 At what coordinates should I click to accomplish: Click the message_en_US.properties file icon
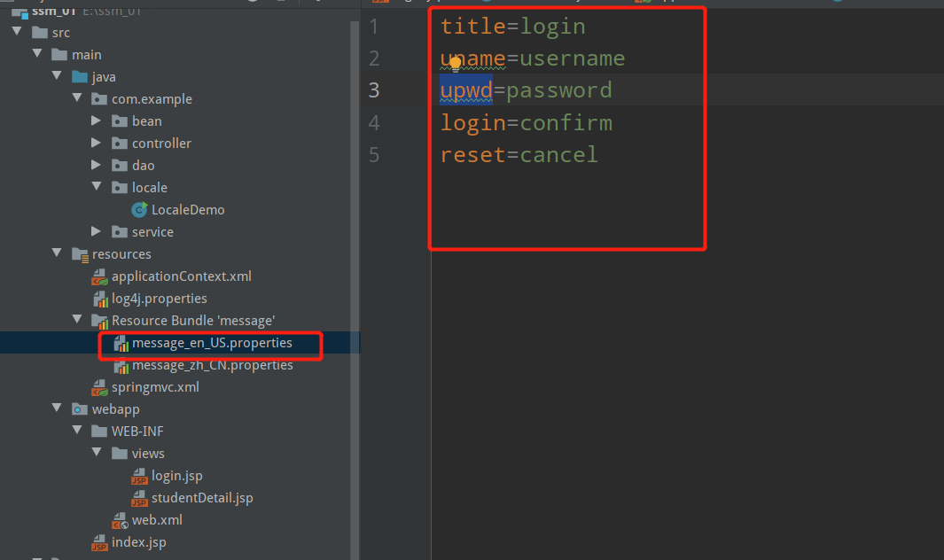click(x=121, y=343)
